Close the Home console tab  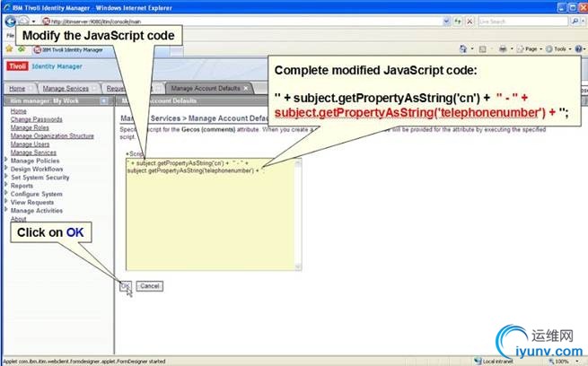coord(31,89)
